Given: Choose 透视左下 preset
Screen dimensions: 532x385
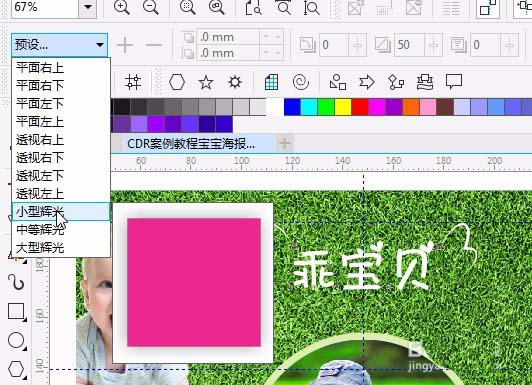Looking at the screenshot, I should tap(61, 176).
